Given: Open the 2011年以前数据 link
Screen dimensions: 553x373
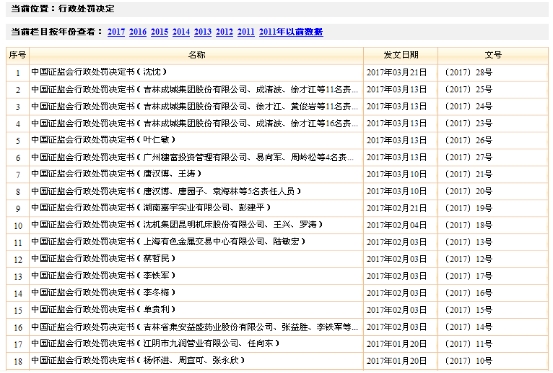Looking at the screenshot, I should pyautogui.click(x=291, y=32).
